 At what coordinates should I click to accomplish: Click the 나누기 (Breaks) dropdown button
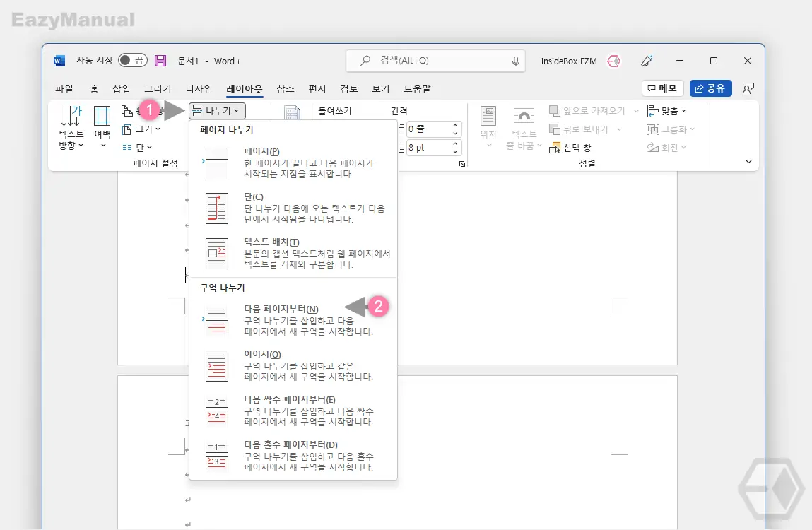217,110
